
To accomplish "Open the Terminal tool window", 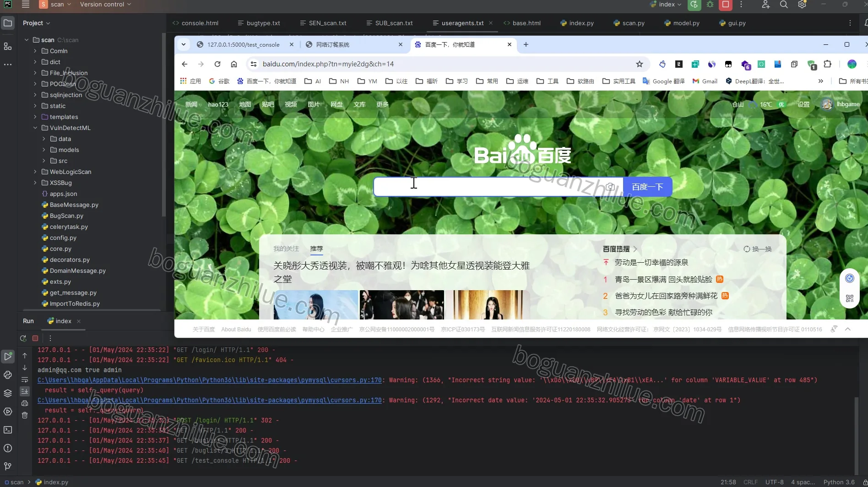I will (x=8, y=430).
